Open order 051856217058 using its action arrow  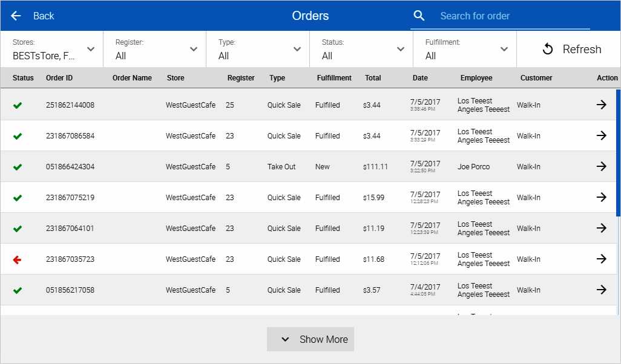click(601, 290)
